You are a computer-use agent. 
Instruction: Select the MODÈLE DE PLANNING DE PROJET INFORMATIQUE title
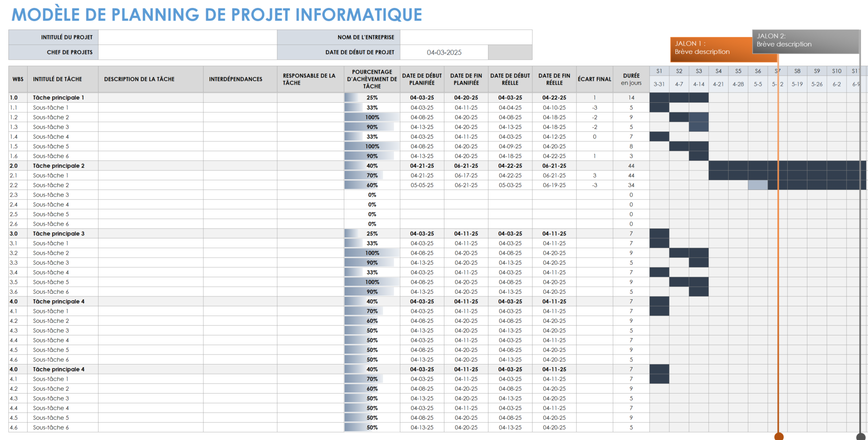point(217,15)
